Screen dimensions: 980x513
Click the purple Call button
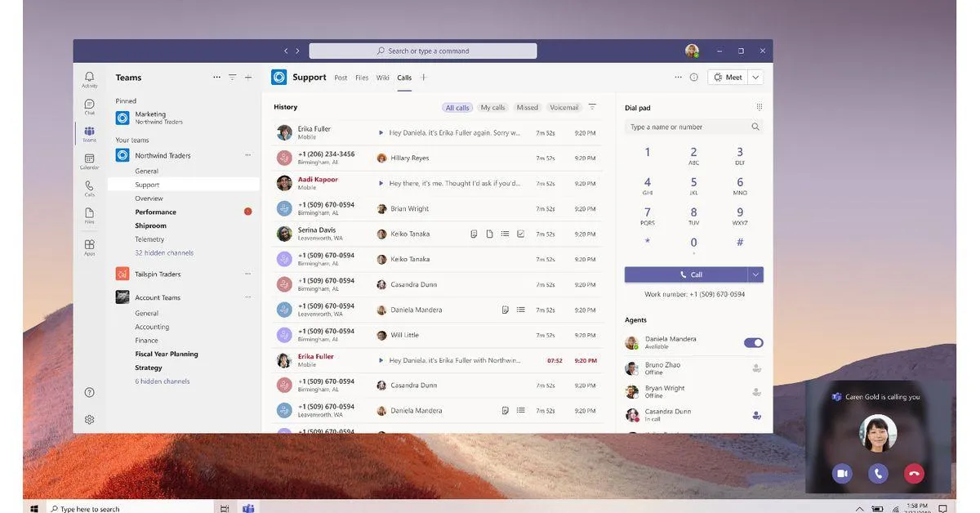point(686,274)
